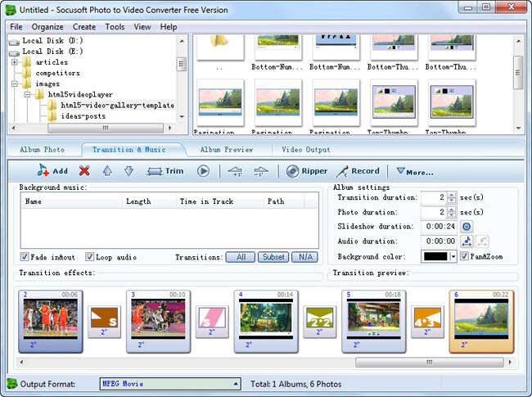Open the Help menu

pos(169,27)
